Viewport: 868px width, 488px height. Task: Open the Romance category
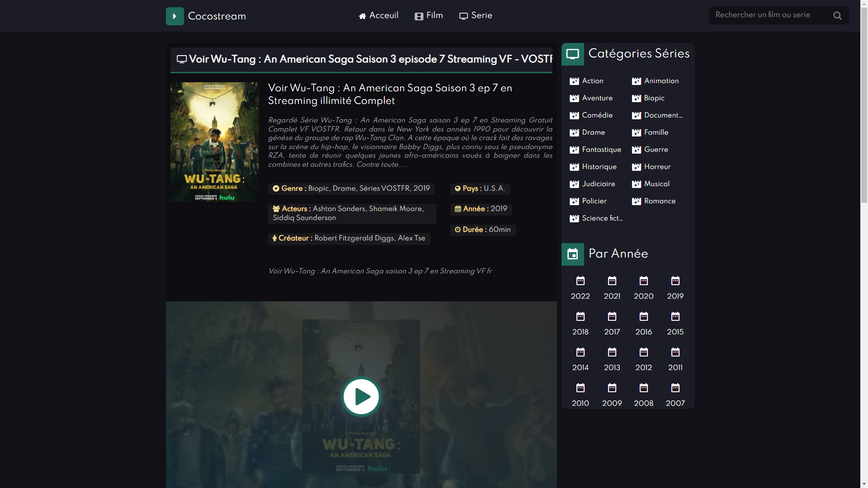click(660, 201)
